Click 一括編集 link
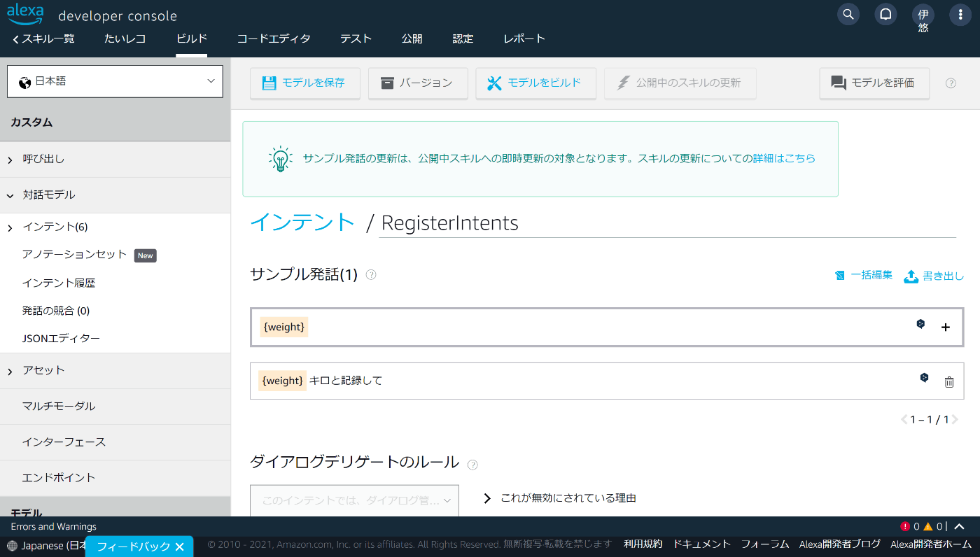Screen dimensions: 980x557 [864, 275]
